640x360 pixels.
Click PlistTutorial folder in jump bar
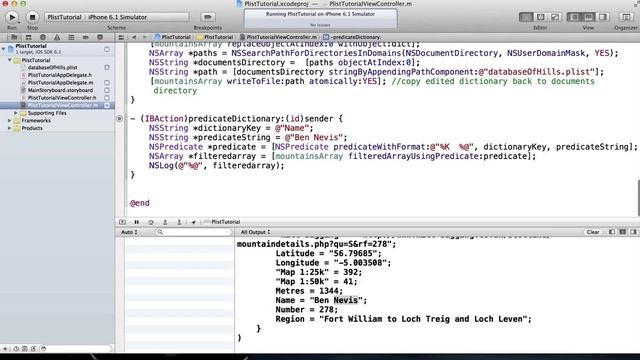tap(215, 37)
